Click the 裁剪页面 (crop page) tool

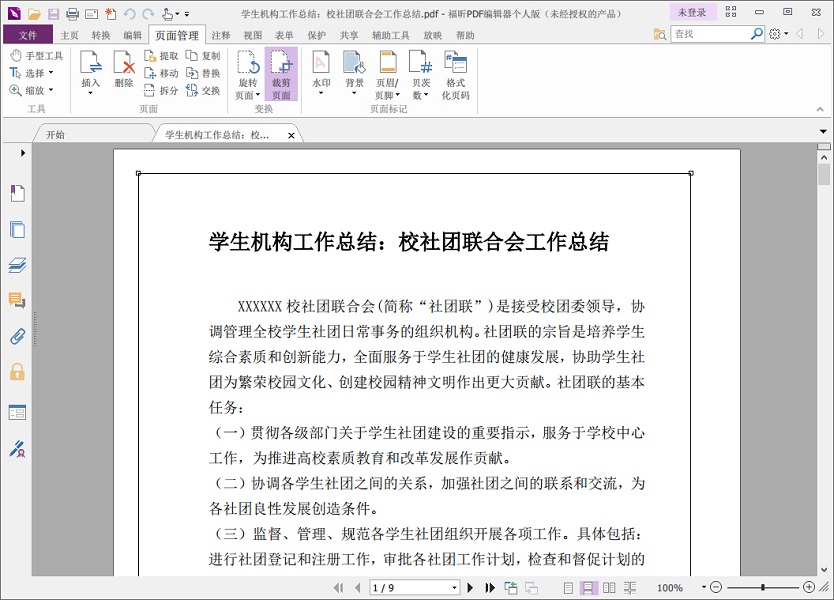[281, 74]
